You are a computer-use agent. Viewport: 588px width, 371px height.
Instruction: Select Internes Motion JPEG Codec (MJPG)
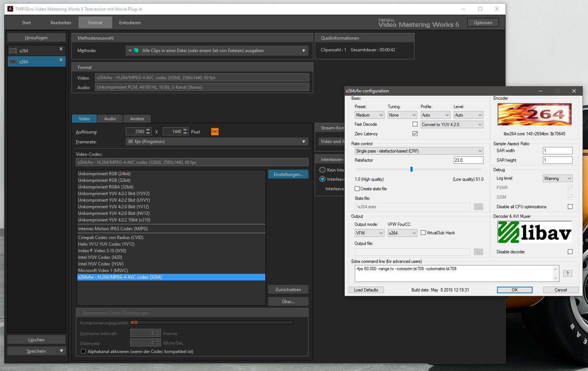[x=171, y=229]
